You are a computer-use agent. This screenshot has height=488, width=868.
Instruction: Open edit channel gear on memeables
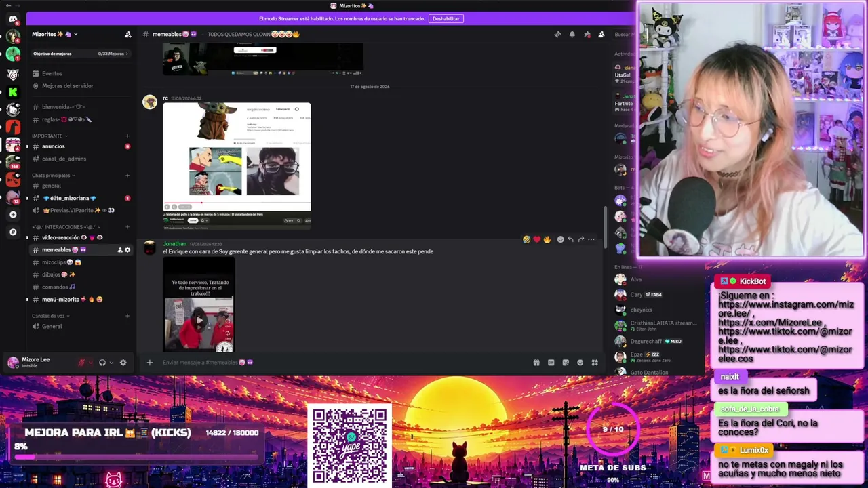[x=127, y=250]
